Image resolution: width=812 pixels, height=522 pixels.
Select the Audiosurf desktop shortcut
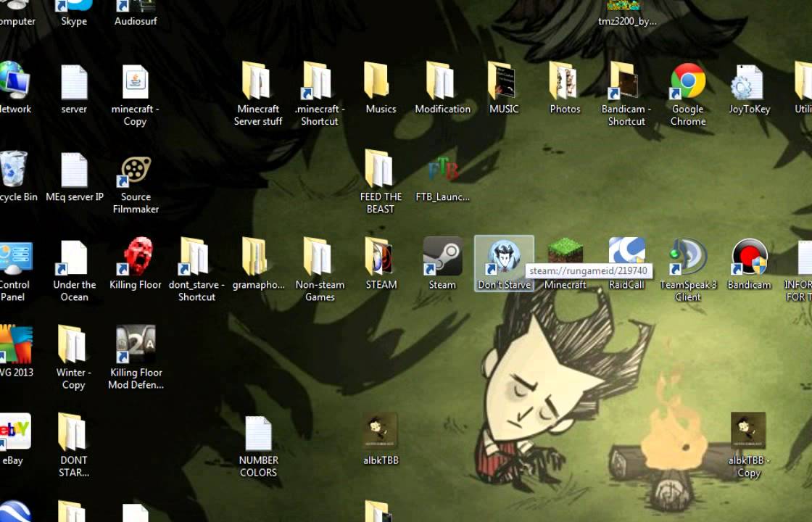(136, 13)
